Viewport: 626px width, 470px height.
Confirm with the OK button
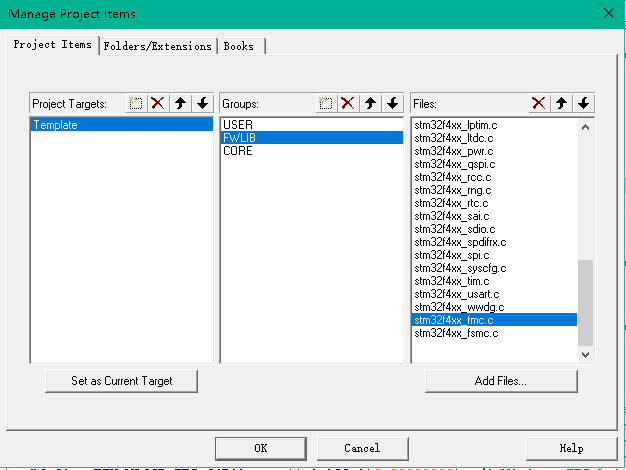(261, 448)
